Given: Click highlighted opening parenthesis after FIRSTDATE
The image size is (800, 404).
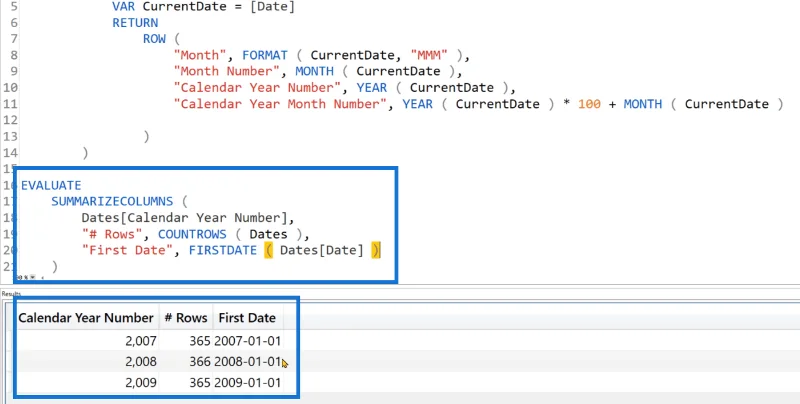Looking at the screenshot, I should click(268, 250).
